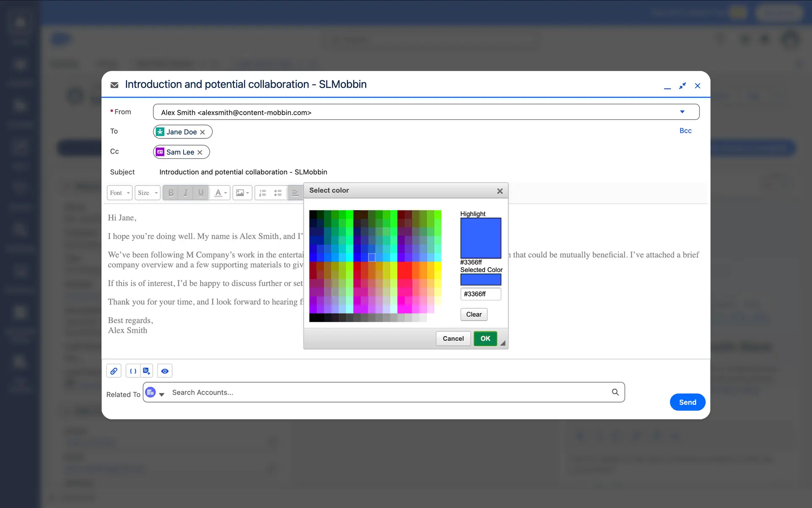812x508 pixels.
Task: Toggle bold formatting
Action: click(171, 193)
